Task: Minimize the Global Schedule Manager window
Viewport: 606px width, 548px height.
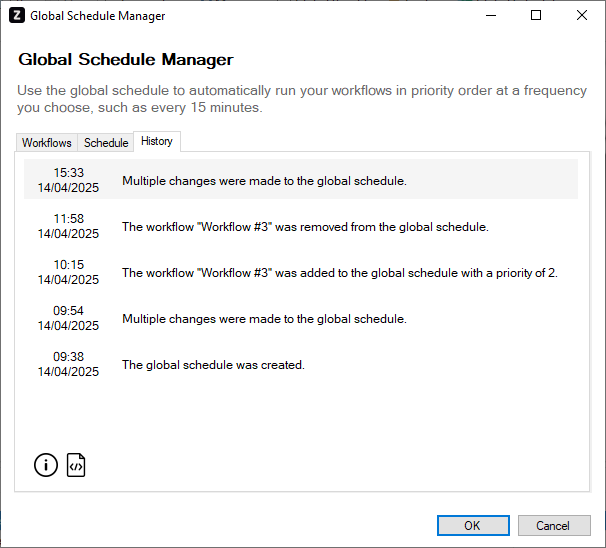Action: tap(490, 16)
